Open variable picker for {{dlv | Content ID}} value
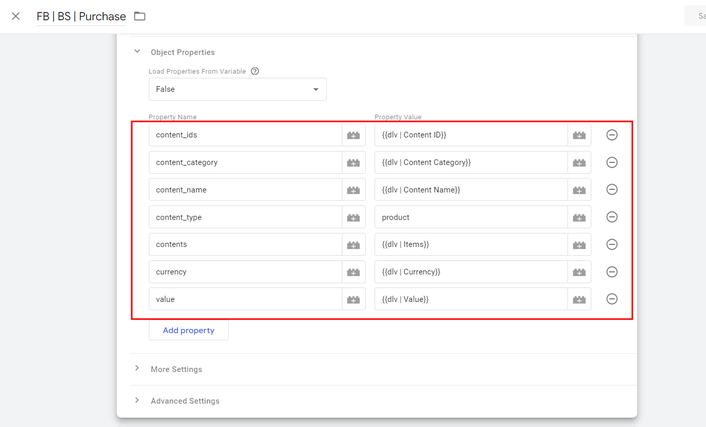The image size is (706, 427). pos(579,135)
